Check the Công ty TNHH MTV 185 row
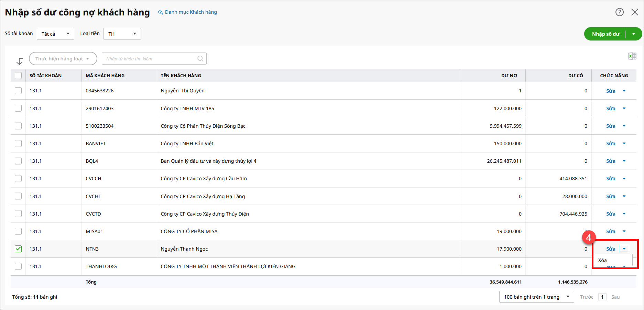 pos(18,108)
